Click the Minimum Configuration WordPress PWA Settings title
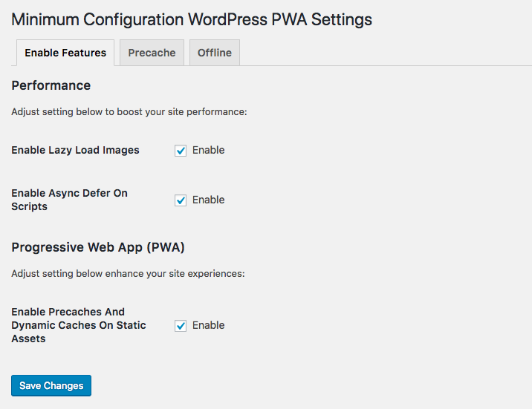Screen dimensions: 532x409 coord(192,19)
